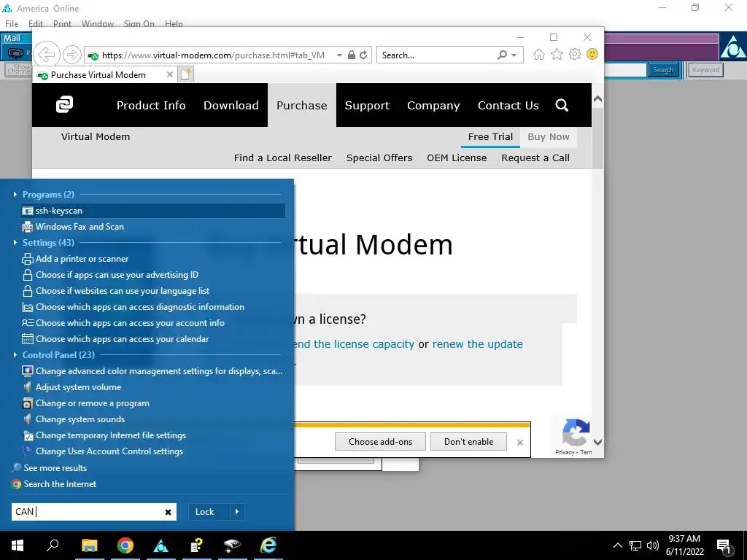
Task: Switch to the Free Trial tab
Action: coord(490,137)
